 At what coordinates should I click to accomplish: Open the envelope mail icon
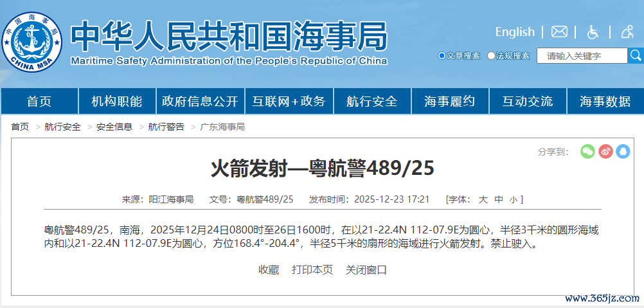559,32
